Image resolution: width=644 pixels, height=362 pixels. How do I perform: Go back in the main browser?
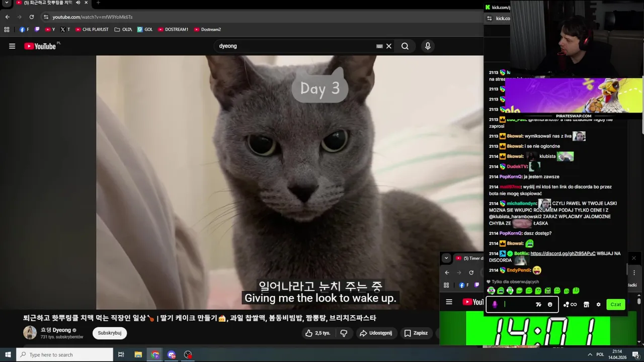pos(7,17)
